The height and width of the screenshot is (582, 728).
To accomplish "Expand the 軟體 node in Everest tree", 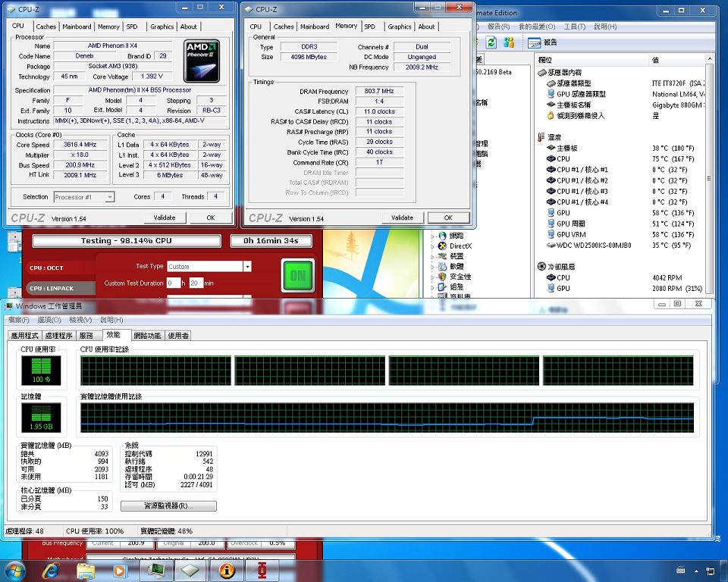I will coord(432,267).
